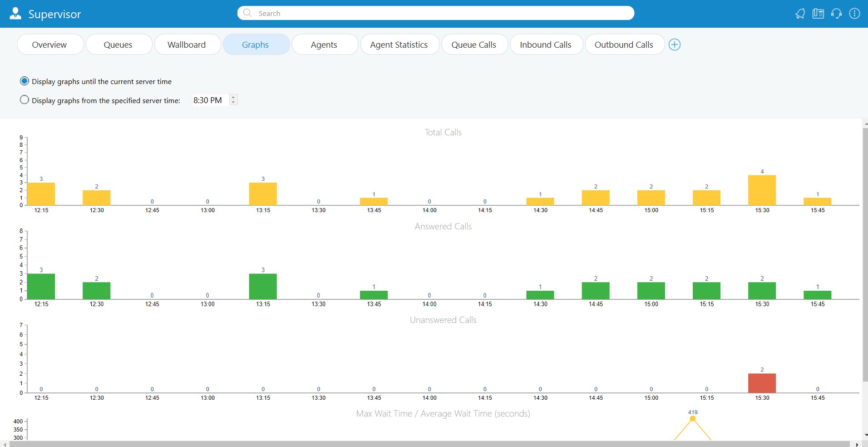Click the vertical scrollbar down arrow
The height and width of the screenshot is (447, 868).
point(865,435)
